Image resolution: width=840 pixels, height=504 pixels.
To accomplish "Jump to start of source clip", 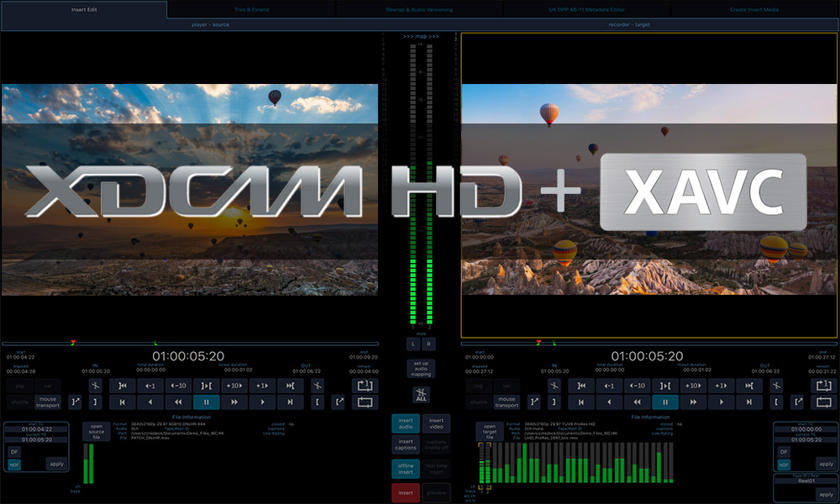I will tap(122, 402).
